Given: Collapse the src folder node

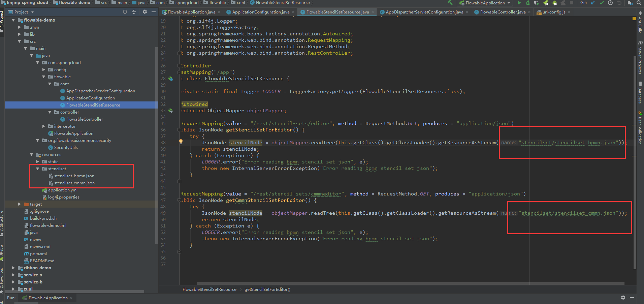Looking at the screenshot, I should point(19,41).
